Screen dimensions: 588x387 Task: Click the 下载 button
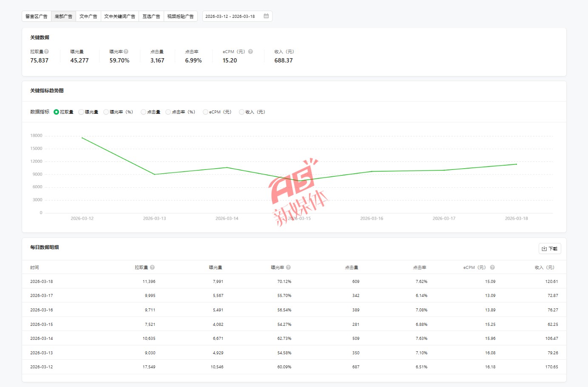550,249
